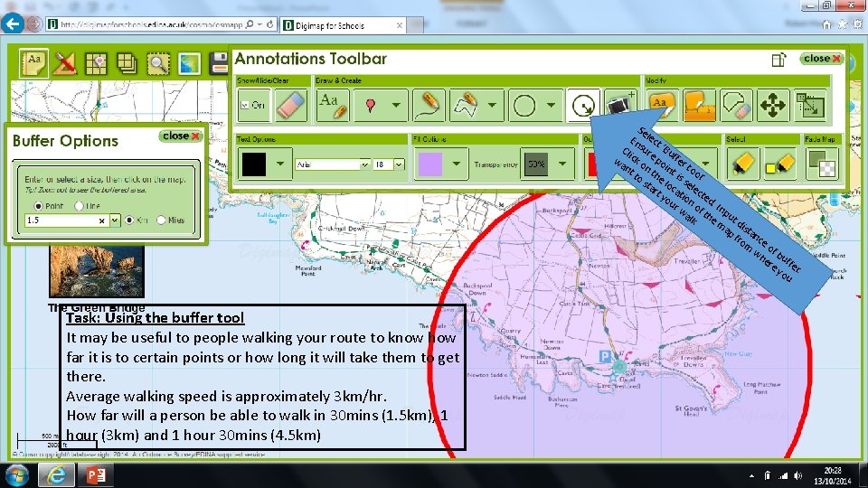Open Internet Explorer from the taskbar
The height and width of the screenshot is (488, 868).
click(56, 474)
